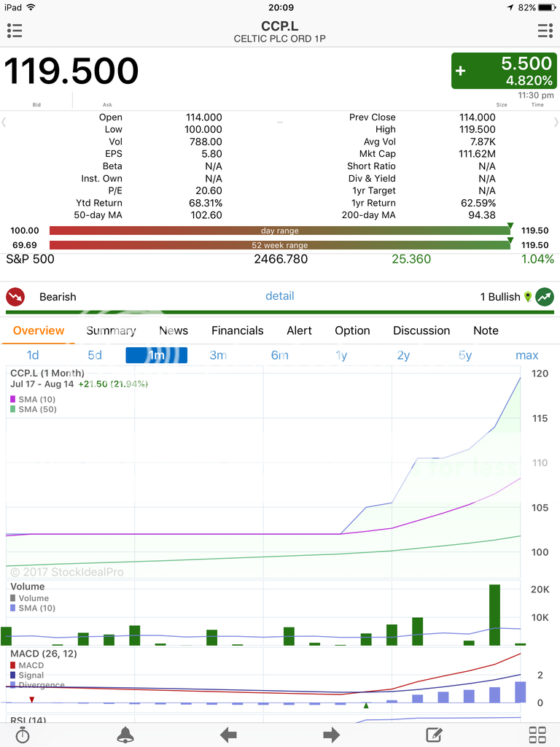560x747 pixels.
Task: Switch to the Financials tab
Action: pyautogui.click(x=237, y=330)
